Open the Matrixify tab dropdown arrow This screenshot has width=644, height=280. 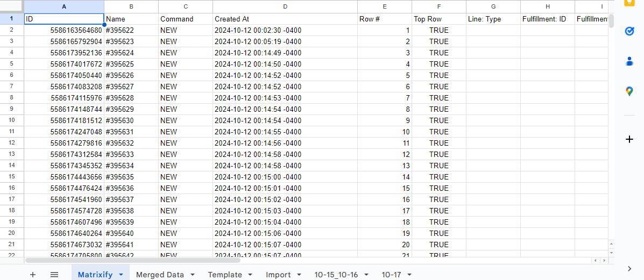coord(121,275)
